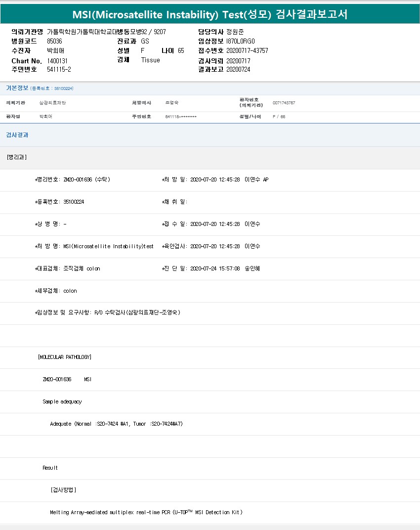Image resolution: width=420 pixels, height=530 pixels.
Task: Click the 병원코드 value 85036
Action: tap(54, 41)
